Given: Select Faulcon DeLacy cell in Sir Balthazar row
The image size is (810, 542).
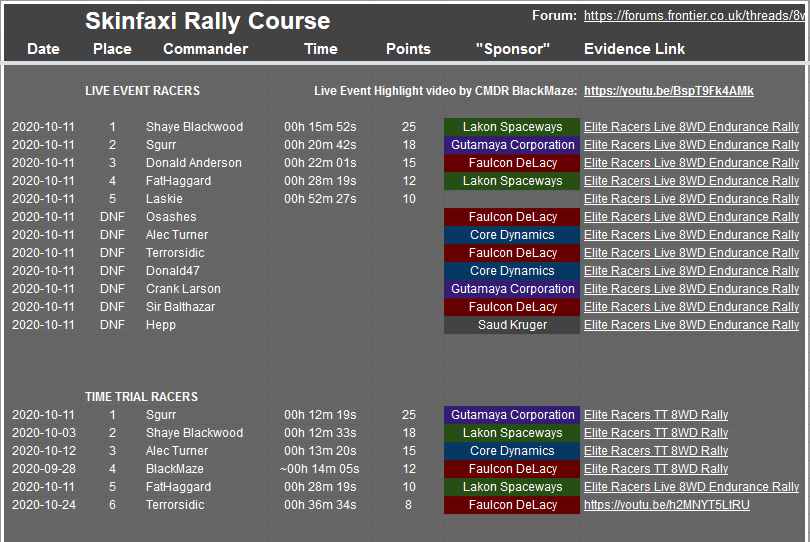Looking at the screenshot, I should tap(512, 307).
